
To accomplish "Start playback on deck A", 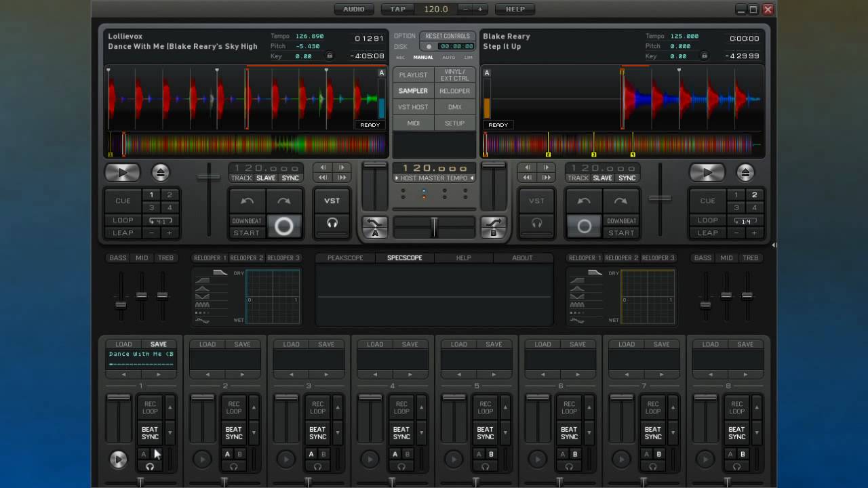I will click(x=123, y=173).
